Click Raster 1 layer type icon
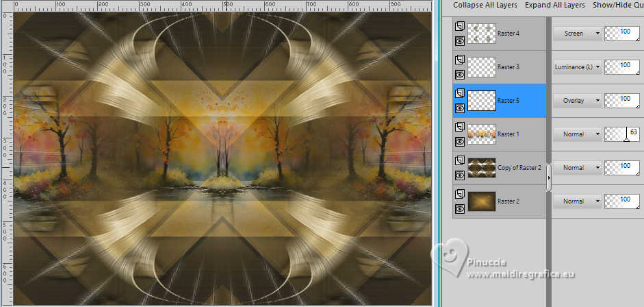This screenshot has height=307, width=644. point(460,127)
